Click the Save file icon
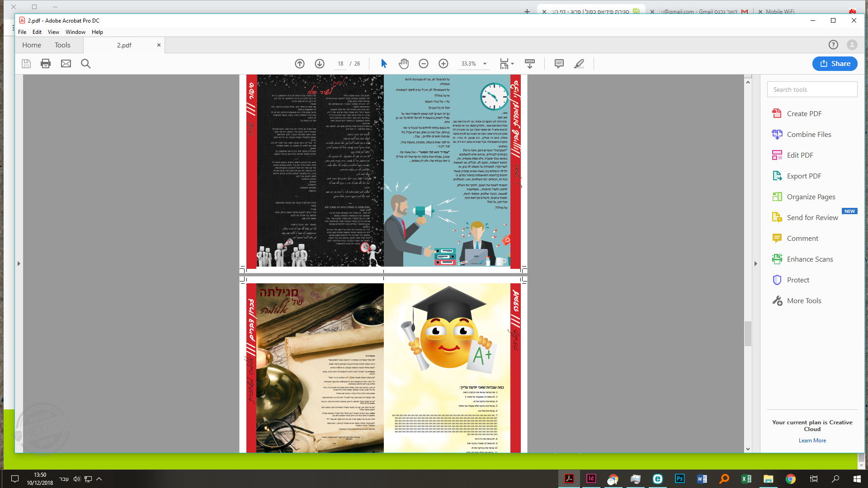 tap(26, 64)
